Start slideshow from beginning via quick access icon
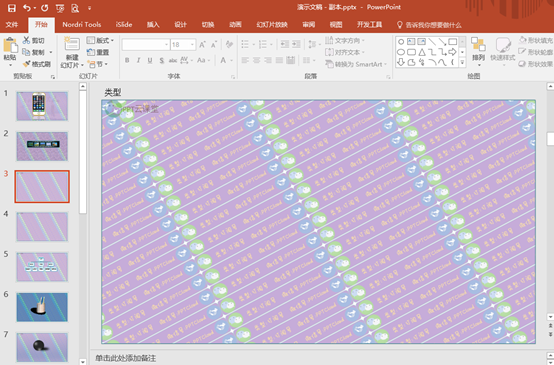Screen dimensions: 554x365 click(60, 8)
